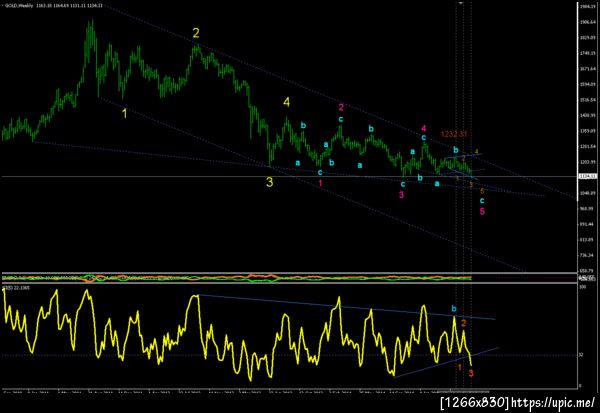600x413 pixels.
Task: Click the cyan c above magenta 5
Action: 482,200
